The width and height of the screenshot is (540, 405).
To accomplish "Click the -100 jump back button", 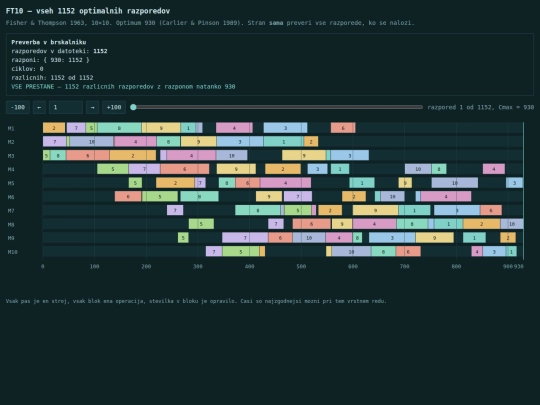I will [18, 107].
